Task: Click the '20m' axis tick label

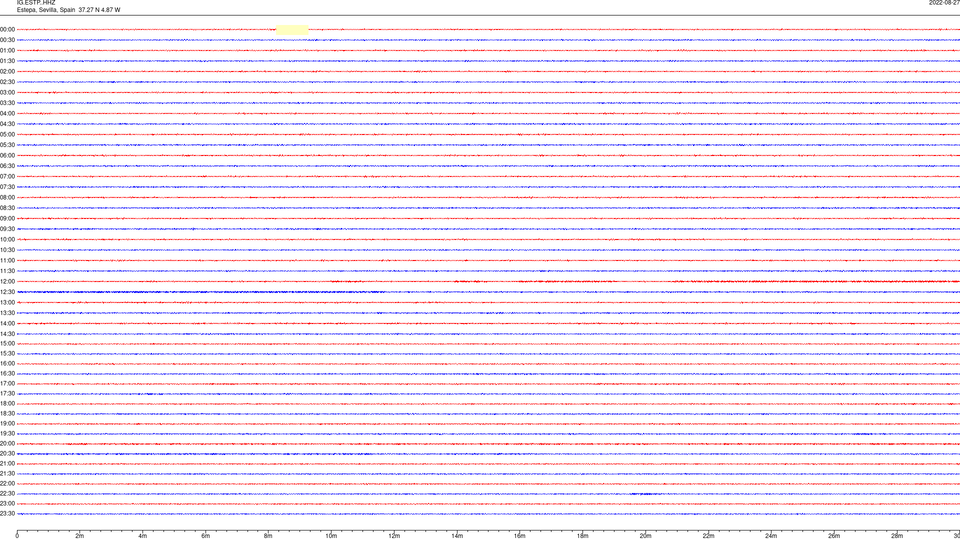Action: [645, 536]
